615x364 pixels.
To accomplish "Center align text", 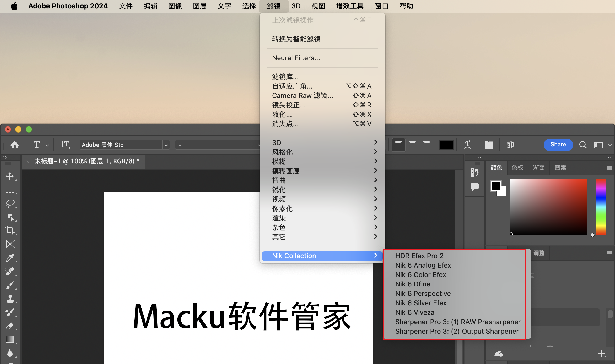I will [x=412, y=145].
